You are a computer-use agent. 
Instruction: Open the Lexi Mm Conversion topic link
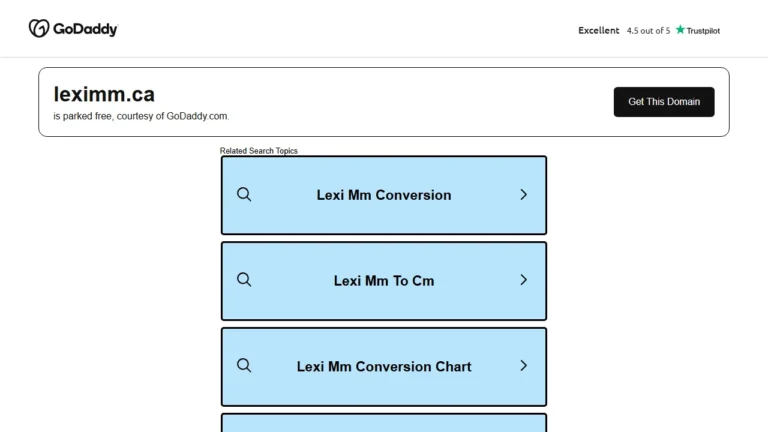[384, 195]
